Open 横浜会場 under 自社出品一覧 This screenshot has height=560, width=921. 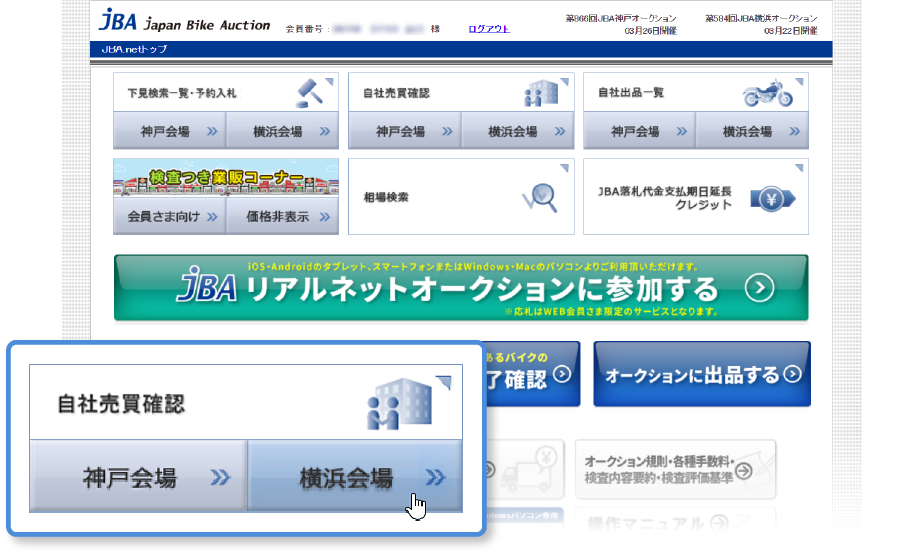point(752,131)
